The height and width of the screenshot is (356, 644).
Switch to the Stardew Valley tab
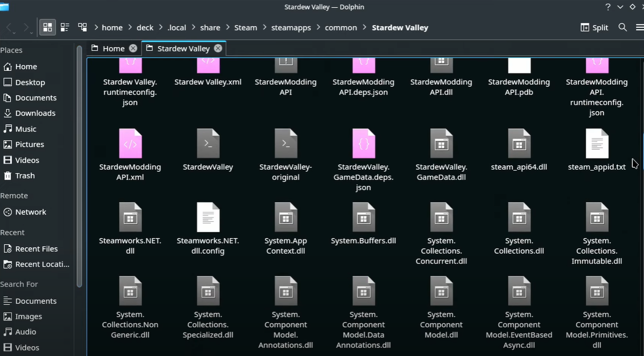[x=183, y=48]
